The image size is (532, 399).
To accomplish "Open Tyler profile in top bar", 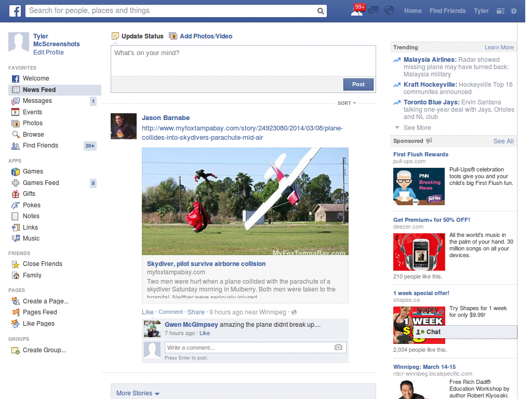I will click(481, 11).
